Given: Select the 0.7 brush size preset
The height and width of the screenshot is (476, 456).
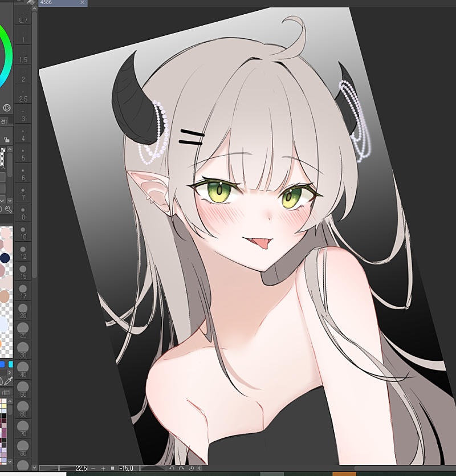Looking at the screenshot, I should (x=23, y=17).
